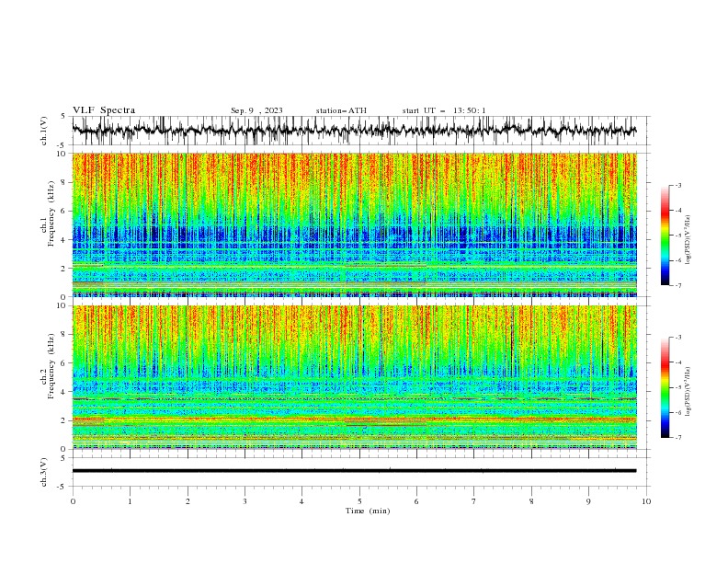This screenshot has height=563, width=728.
Task: Select the "start UT = 13:50:1" text
Action: [444, 110]
